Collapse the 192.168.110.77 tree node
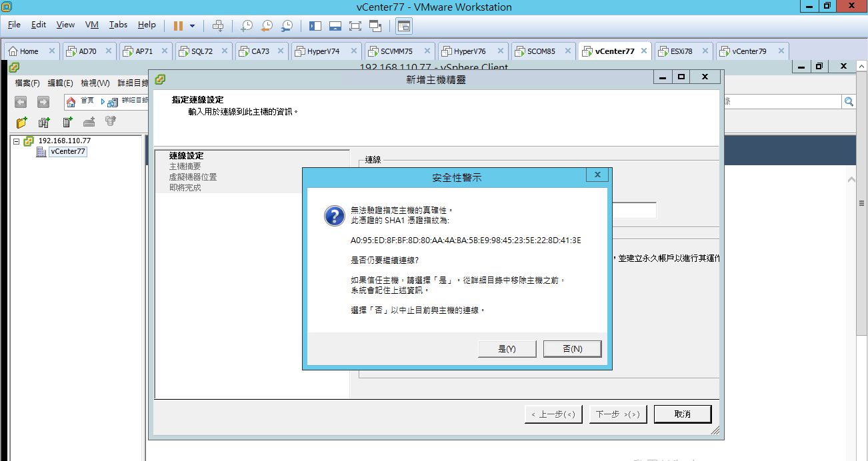Viewport: 868px width, 461px height. pyautogui.click(x=17, y=141)
